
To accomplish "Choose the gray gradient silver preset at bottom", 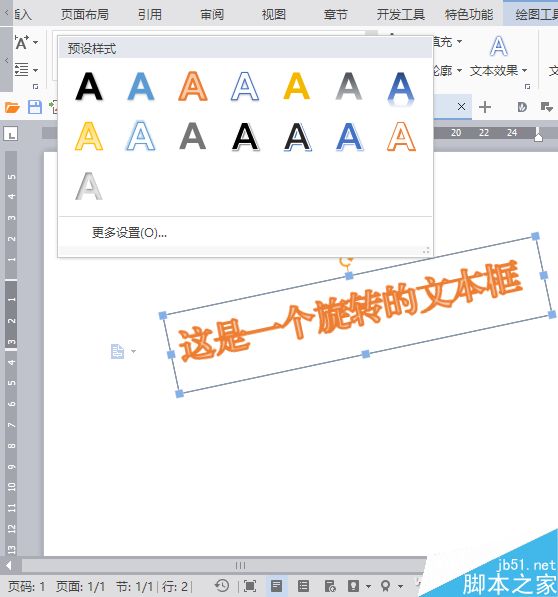I will (x=89, y=186).
